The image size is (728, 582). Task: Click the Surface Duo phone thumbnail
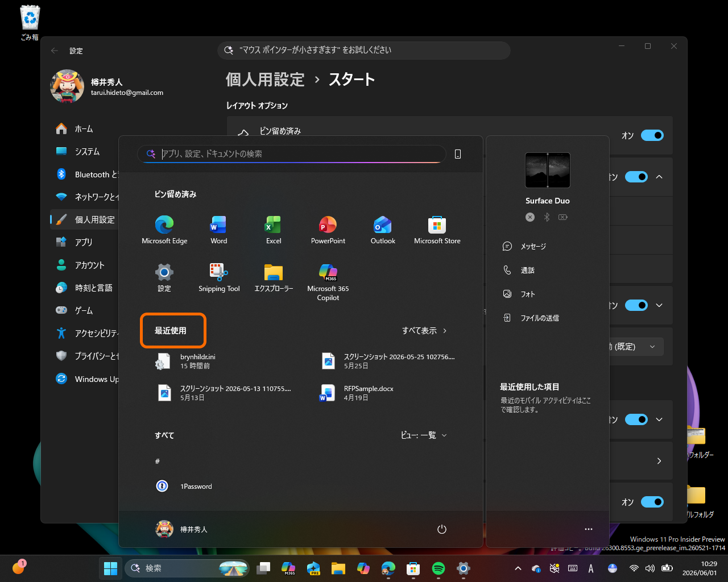point(548,170)
